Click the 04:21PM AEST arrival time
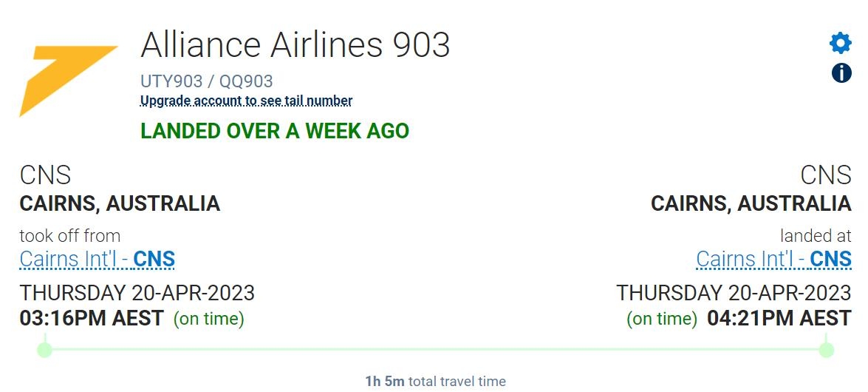The height and width of the screenshot is (392, 868). point(779,318)
